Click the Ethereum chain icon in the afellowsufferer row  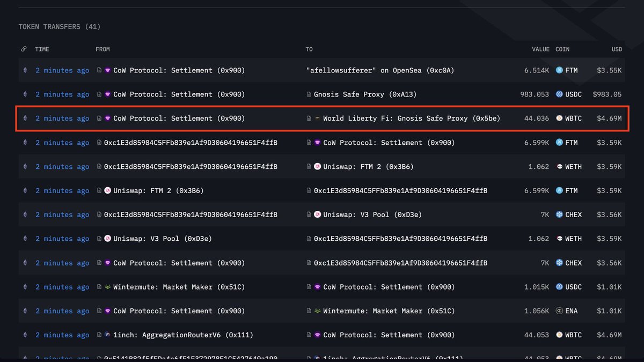pyautogui.click(x=24, y=70)
